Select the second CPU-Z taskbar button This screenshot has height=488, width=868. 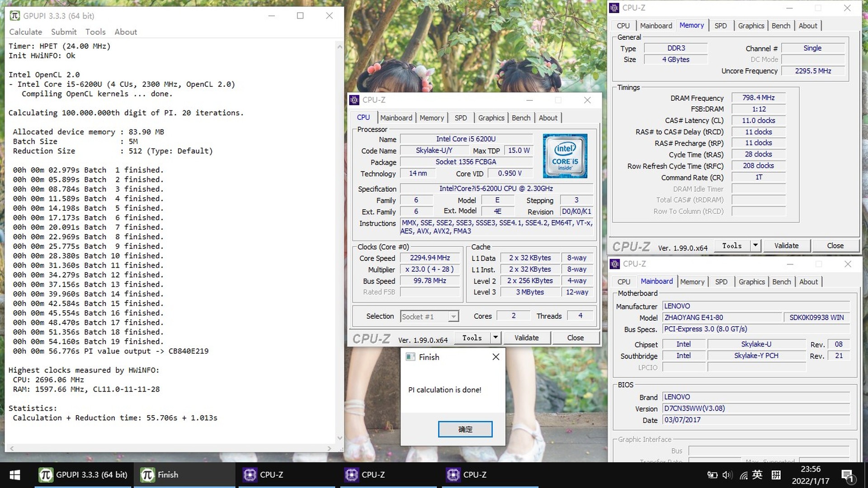point(388,475)
